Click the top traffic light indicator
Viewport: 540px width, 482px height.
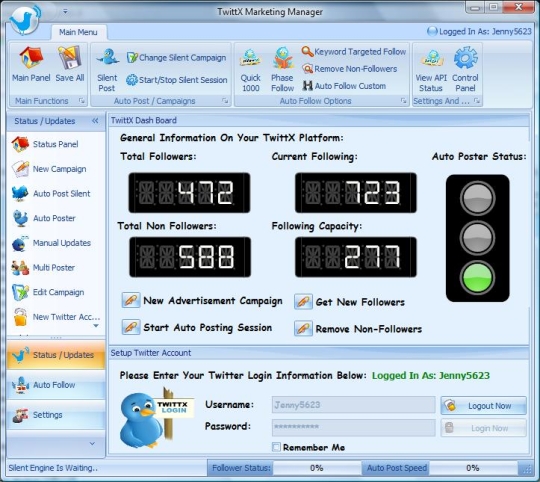(x=477, y=198)
